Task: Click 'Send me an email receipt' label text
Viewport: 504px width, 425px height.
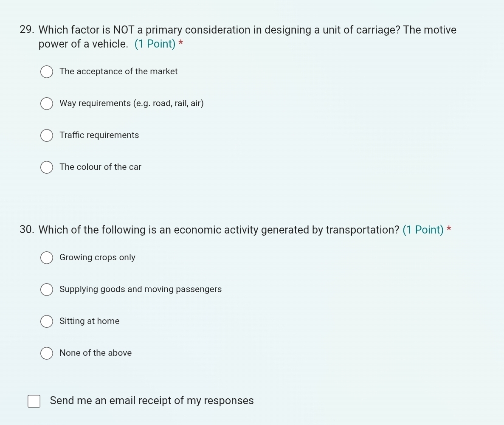Action: pyautogui.click(x=152, y=401)
